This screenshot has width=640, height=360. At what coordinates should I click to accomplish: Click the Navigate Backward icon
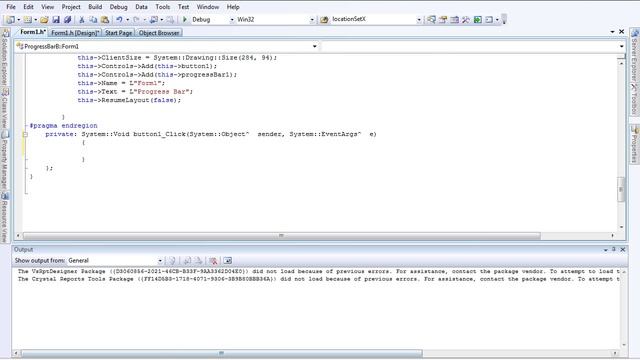point(154,20)
